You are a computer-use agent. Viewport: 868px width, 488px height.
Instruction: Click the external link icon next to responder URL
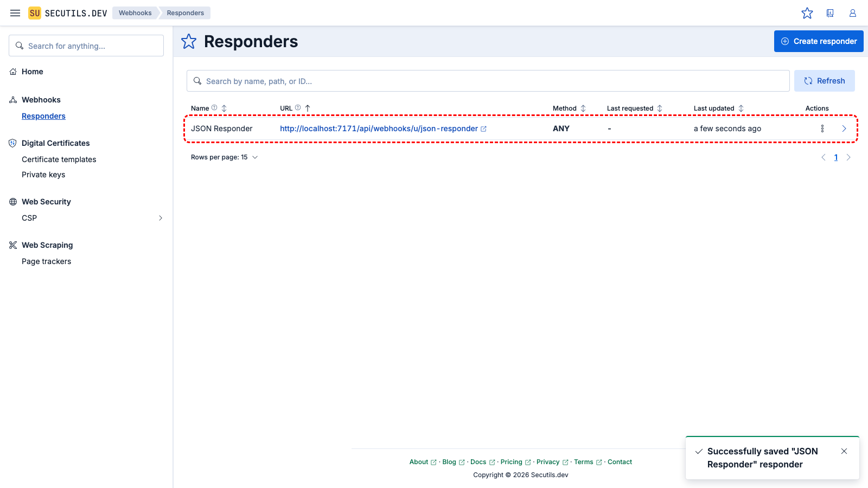click(483, 129)
